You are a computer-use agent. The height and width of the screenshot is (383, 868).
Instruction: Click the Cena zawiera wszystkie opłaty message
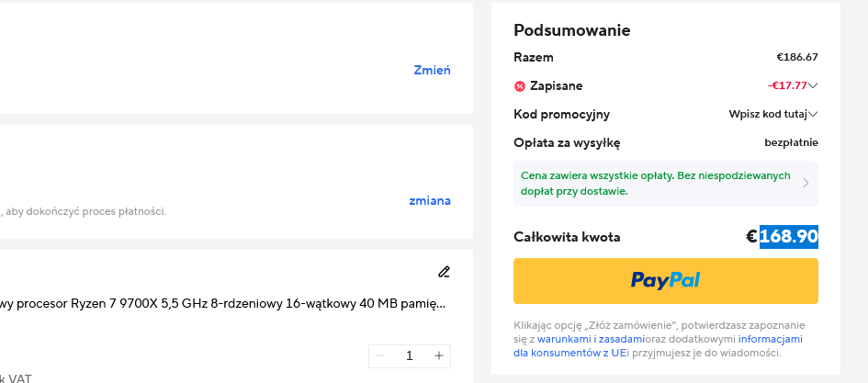click(656, 183)
